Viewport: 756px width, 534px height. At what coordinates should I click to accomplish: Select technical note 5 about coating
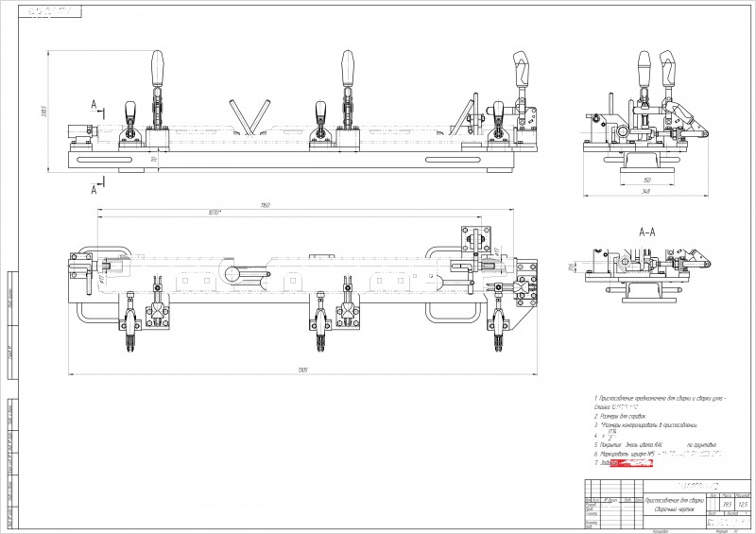(x=655, y=445)
